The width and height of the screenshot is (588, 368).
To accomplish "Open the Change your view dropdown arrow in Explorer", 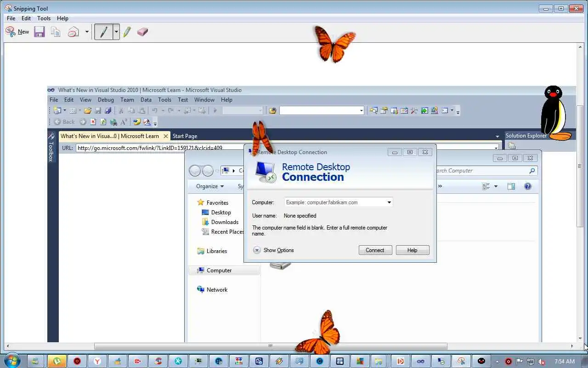I will (x=496, y=186).
